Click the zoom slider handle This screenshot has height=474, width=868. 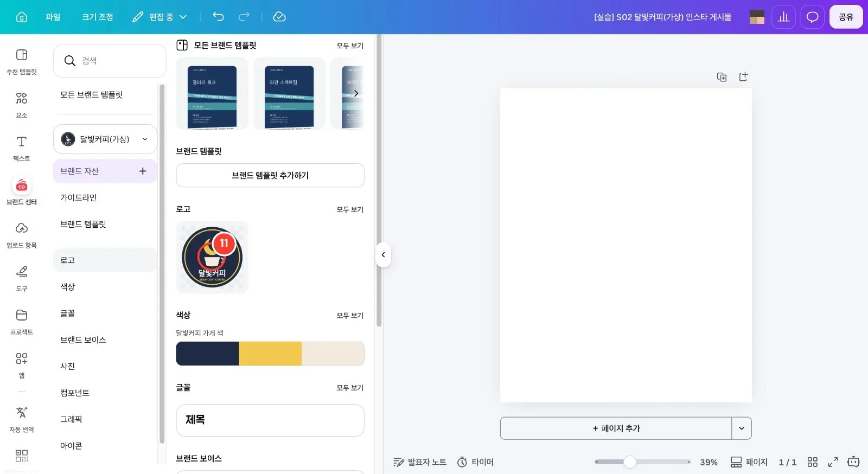629,462
